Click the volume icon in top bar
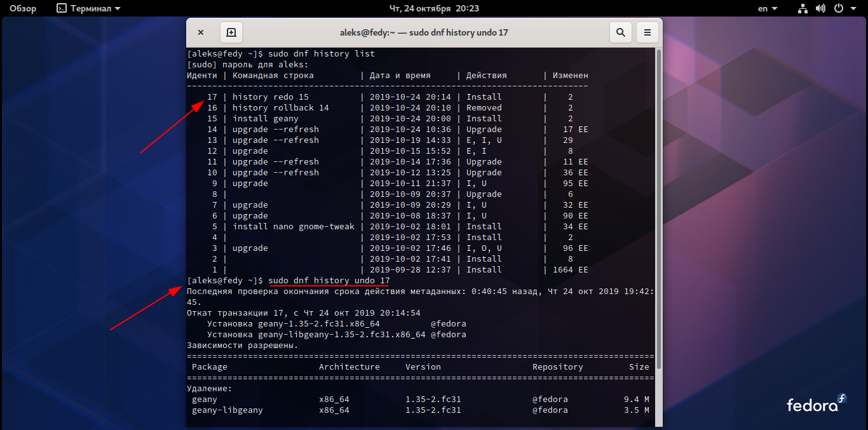Image resolution: width=868 pixels, height=430 pixels. point(819,8)
